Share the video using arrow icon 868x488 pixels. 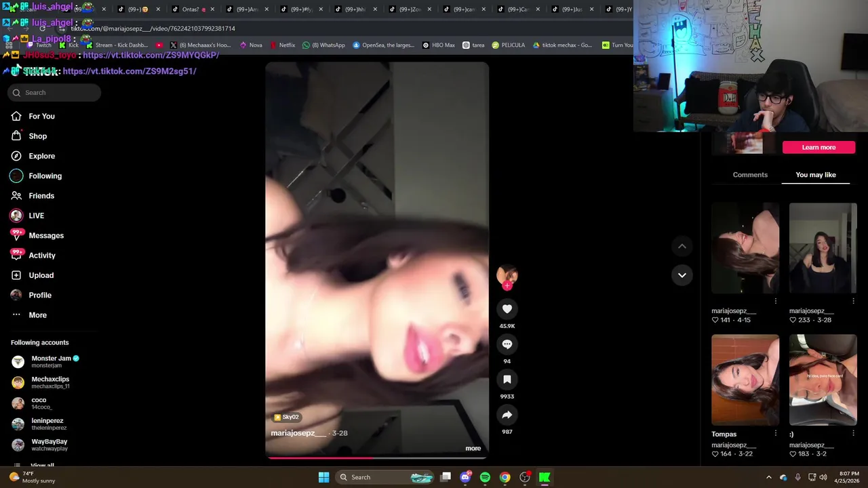(507, 415)
